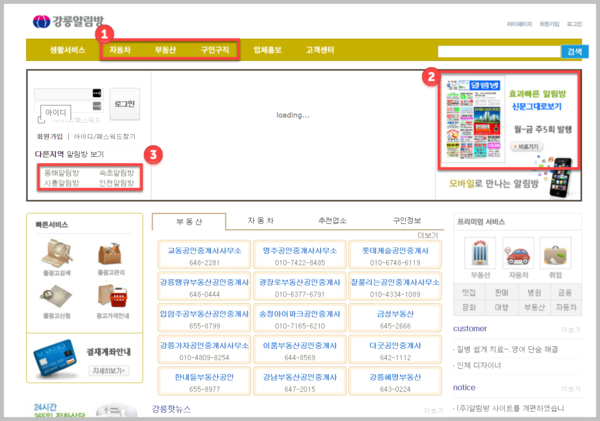Viewport: 600px width, 421px height.
Task: Go to 인천알림방 regional site
Action: (117, 183)
